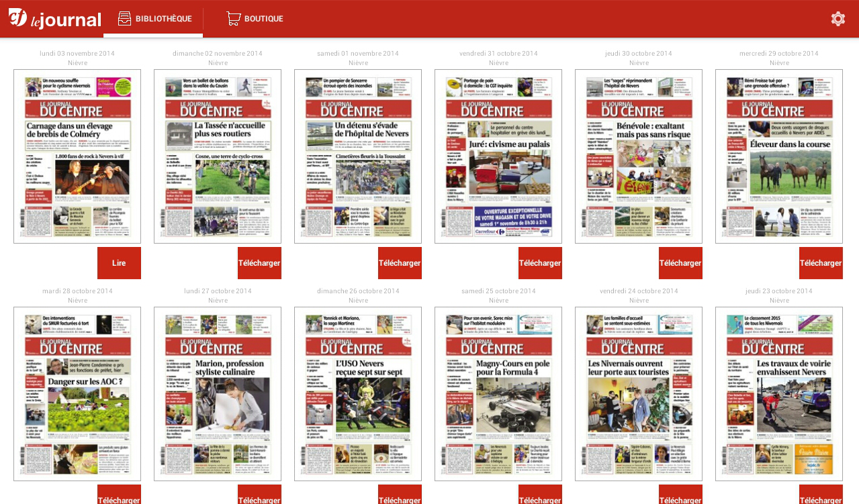Click the shopping cart icon next to BOUTIQUE
The height and width of the screenshot is (504, 859).
tap(233, 18)
